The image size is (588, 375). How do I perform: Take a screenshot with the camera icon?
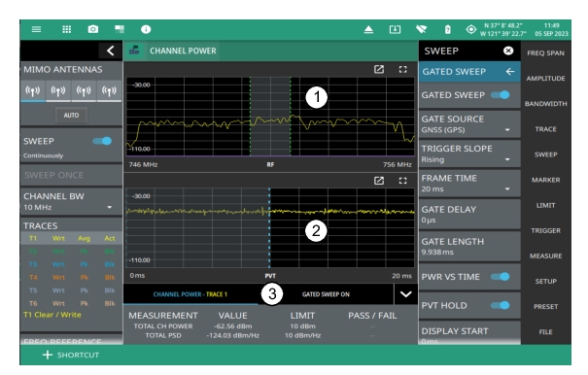93,29
